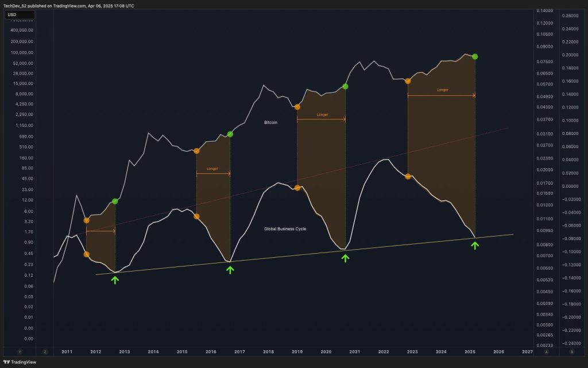Click the TradingView logo at bottom left
The image size is (588, 368).
click(x=20, y=362)
